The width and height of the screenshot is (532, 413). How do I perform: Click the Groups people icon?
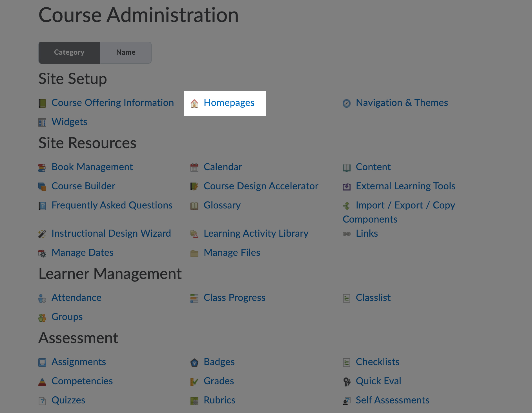tap(42, 317)
